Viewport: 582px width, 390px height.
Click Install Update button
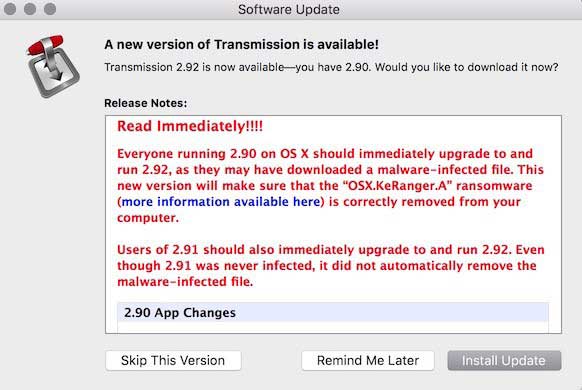504,360
